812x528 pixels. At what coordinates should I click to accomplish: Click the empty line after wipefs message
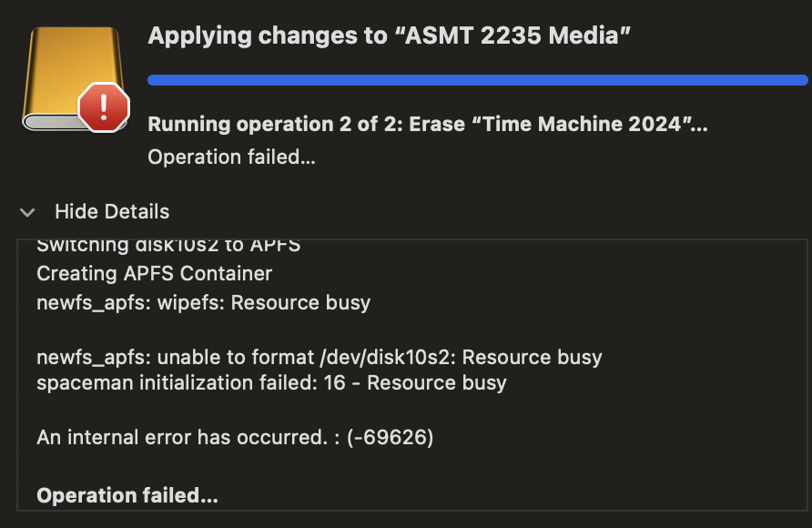(273, 330)
